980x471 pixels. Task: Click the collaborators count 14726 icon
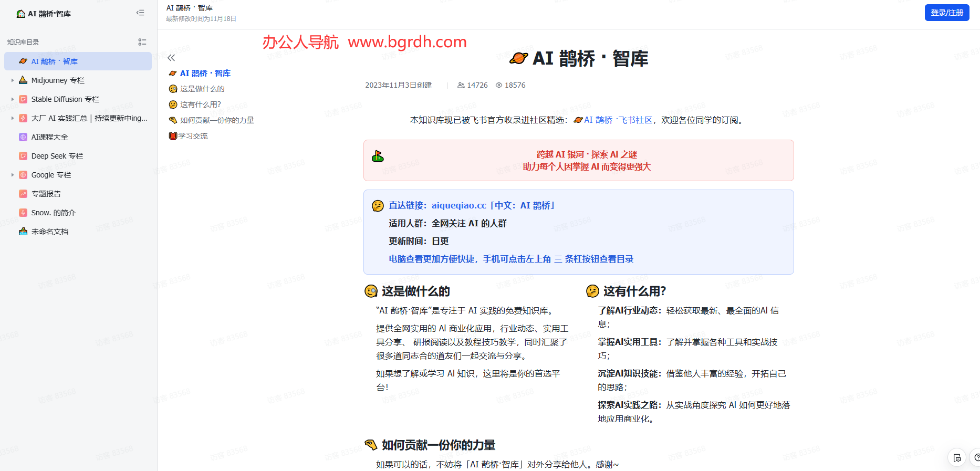click(x=461, y=85)
